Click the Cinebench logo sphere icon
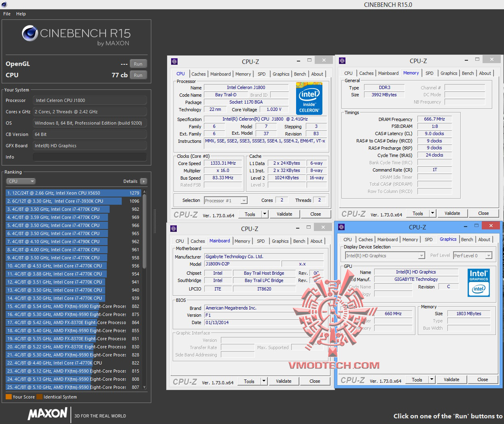Image resolution: width=504 pixels, height=424 pixels. 30,34
